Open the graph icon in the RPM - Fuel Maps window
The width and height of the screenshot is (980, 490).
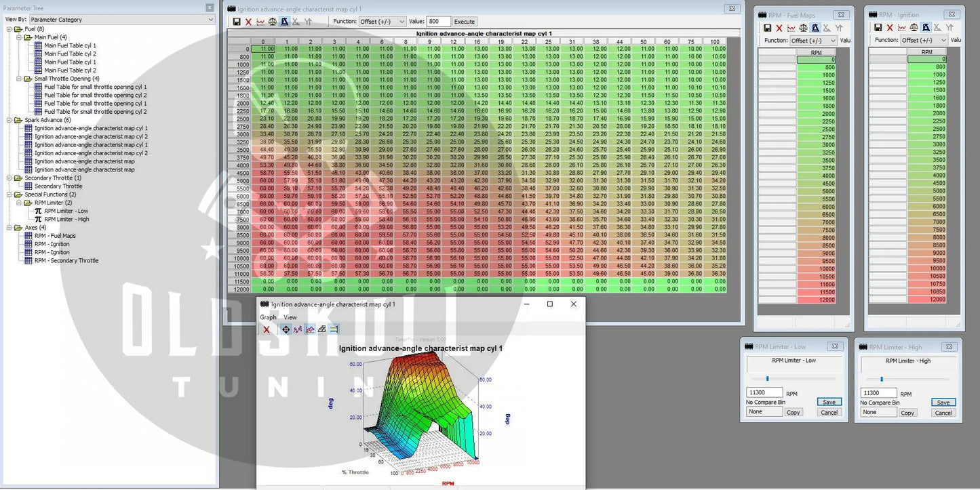click(791, 28)
